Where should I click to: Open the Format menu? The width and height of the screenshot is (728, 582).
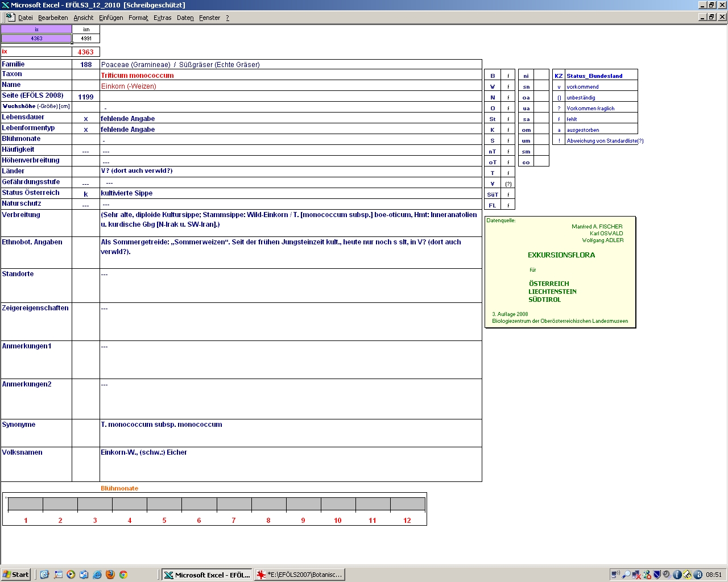click(138, 18)
